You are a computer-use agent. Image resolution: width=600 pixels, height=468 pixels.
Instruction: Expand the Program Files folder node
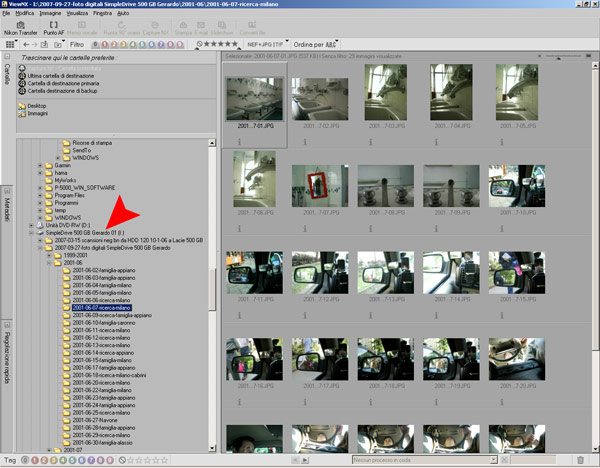pyautogui.click(x=40, y=194)
